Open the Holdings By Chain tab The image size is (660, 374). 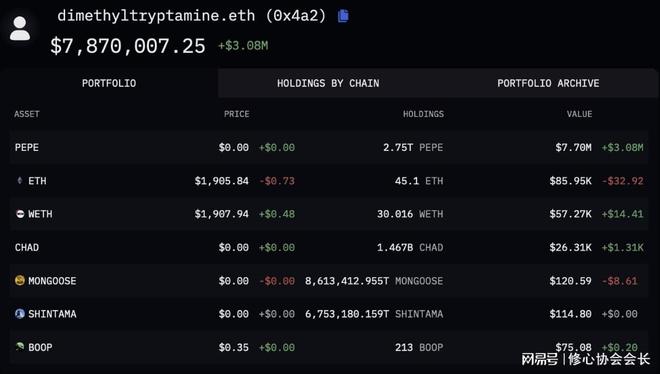click(328, 83)
